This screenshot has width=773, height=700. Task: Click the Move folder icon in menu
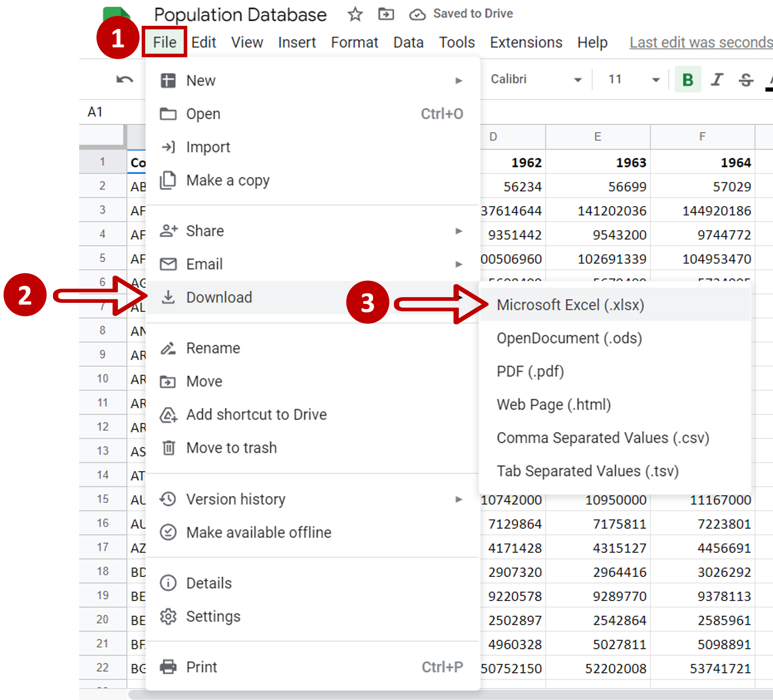(168, 381)
